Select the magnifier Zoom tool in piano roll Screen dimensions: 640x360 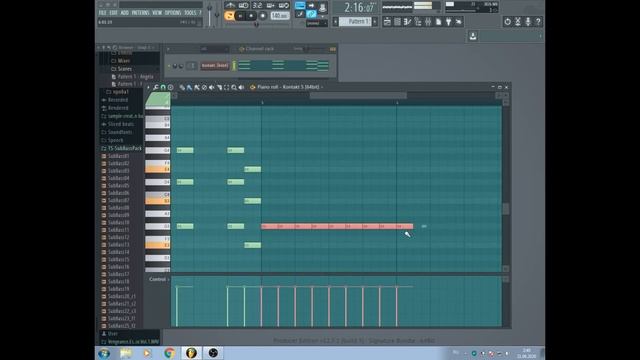pyautogui.click(x=234, y=87)
